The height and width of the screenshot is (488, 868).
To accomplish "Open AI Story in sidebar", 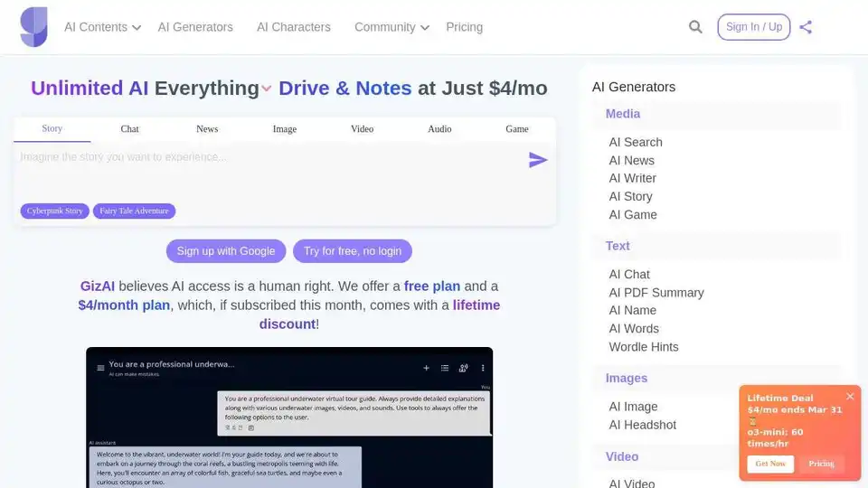I will click(630, 196).
